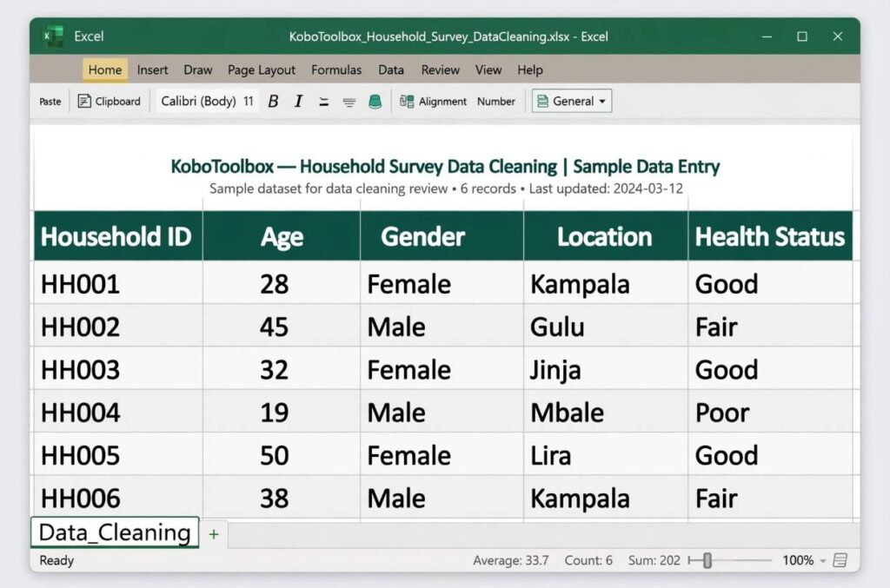Click the Household ID column header
Image resolution: width=890 pixels, height=588 pixels.
pos(118,236)
